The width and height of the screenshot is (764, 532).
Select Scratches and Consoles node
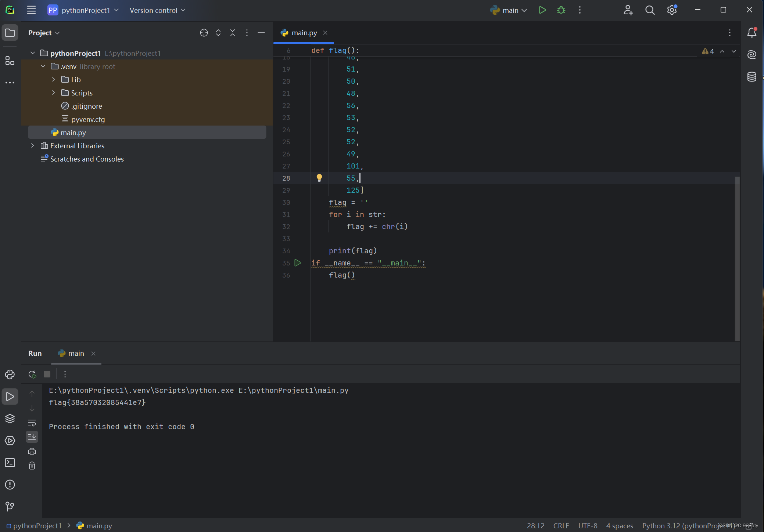82,159
